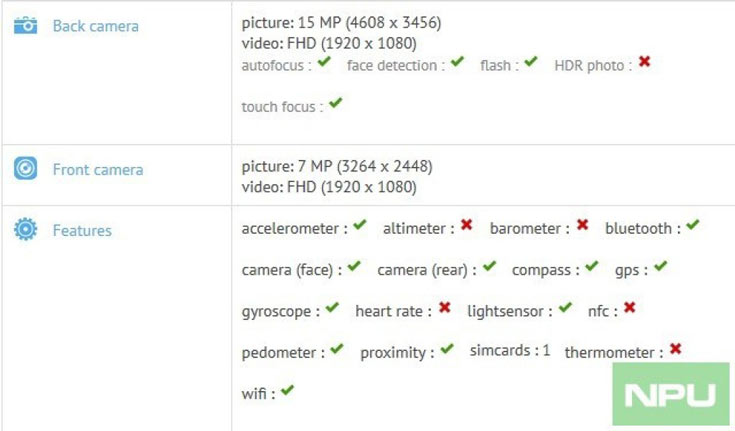Click the Features gear icon
Image resolution: width=735 pixels, height=431 pixels.
coord(25,230)
